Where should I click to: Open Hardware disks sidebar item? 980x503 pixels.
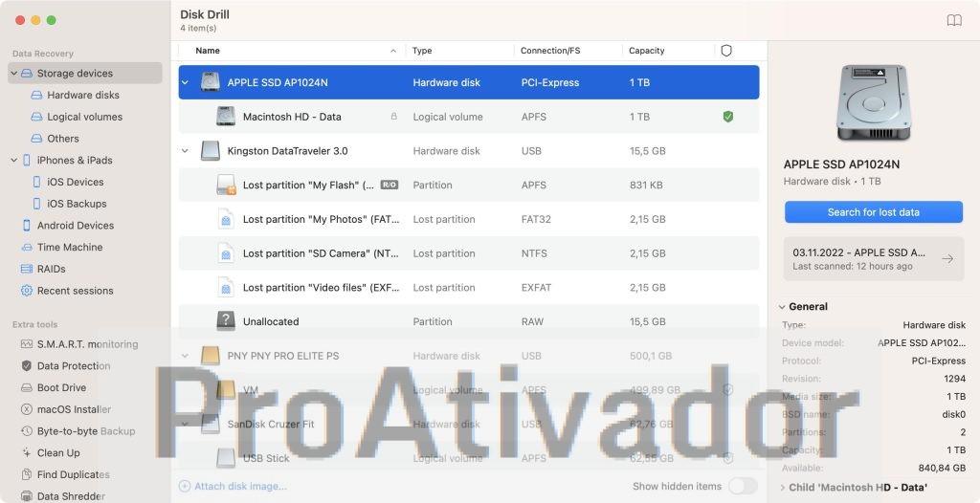point(83,95)
